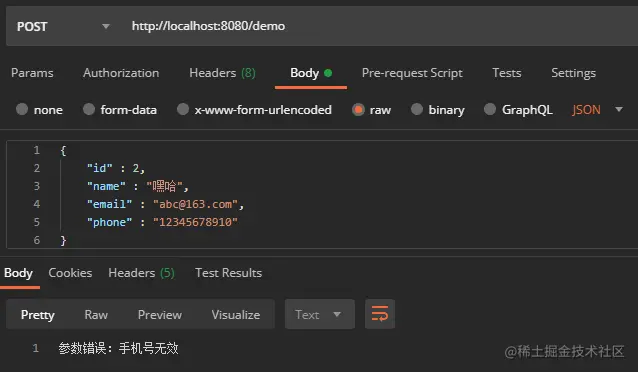
Task: Open the Pre-request Script tab
Action: coord(412,73)
